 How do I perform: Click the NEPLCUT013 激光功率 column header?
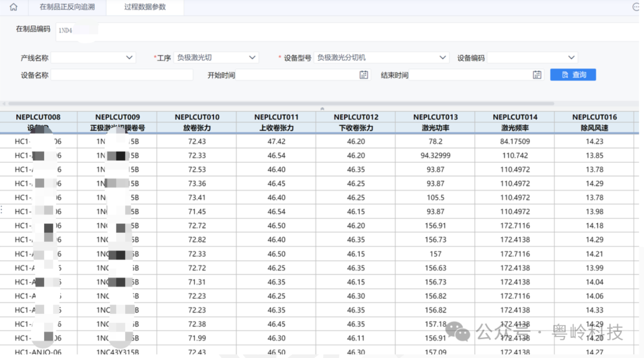point(435,122)
